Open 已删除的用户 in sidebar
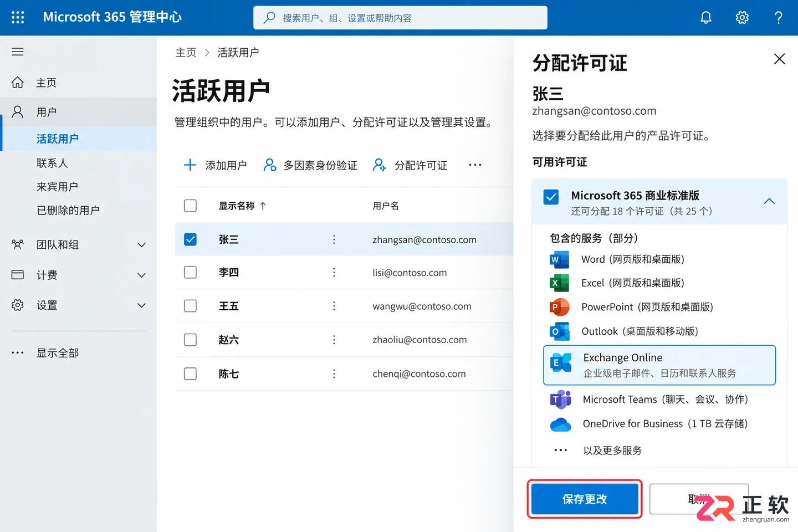 pos(68,211)
